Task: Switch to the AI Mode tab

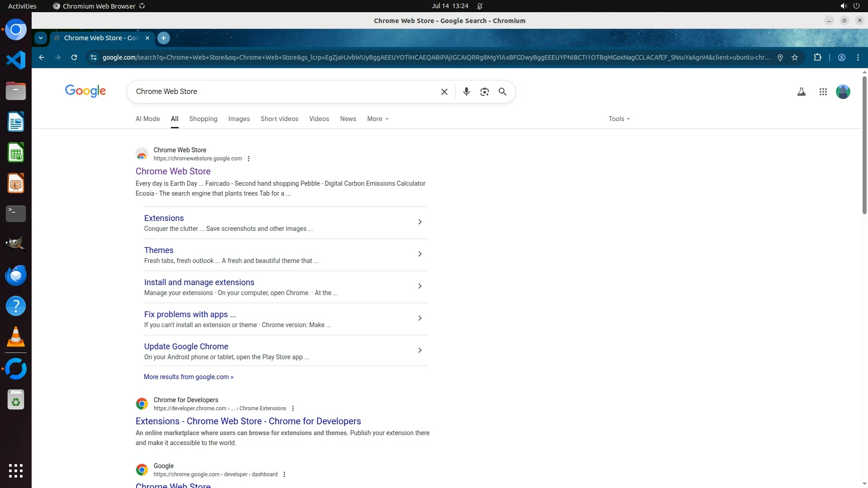Action: 147,119
